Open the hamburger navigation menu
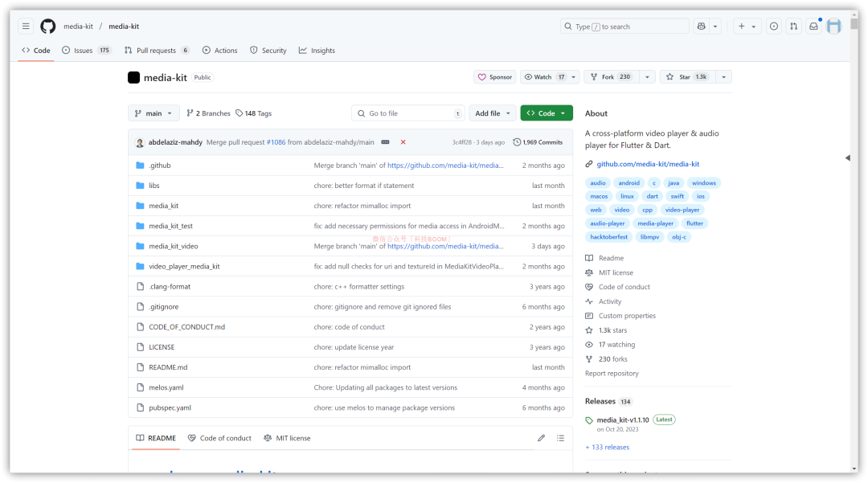The image size is (868, 483). point(26,26)
